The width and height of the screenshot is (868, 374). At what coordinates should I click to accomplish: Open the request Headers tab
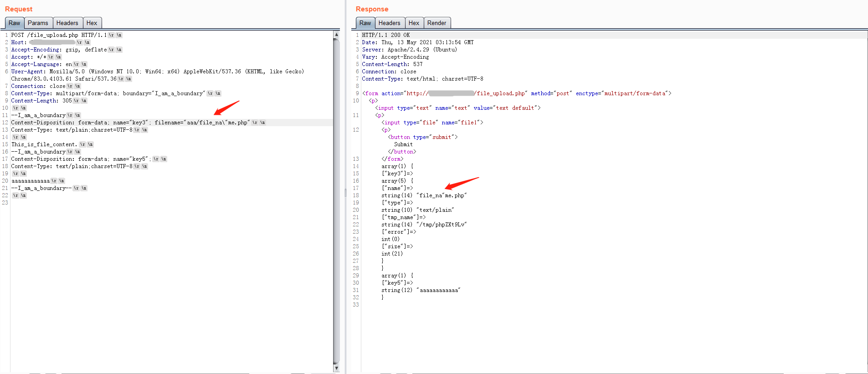coord(67,23)
